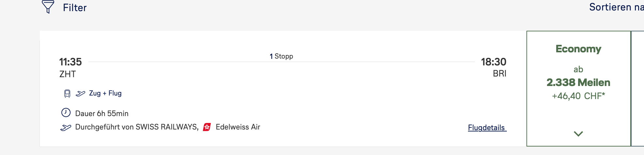The width and height of the screenshot is (644, 155).
Task: Click the +46,40 CHF surcharge text
Action: pyautogui.click(x=578, y=96)
